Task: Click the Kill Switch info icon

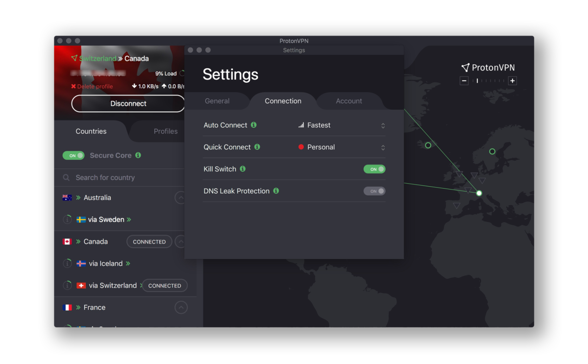Action: click(x=243, y=169)
